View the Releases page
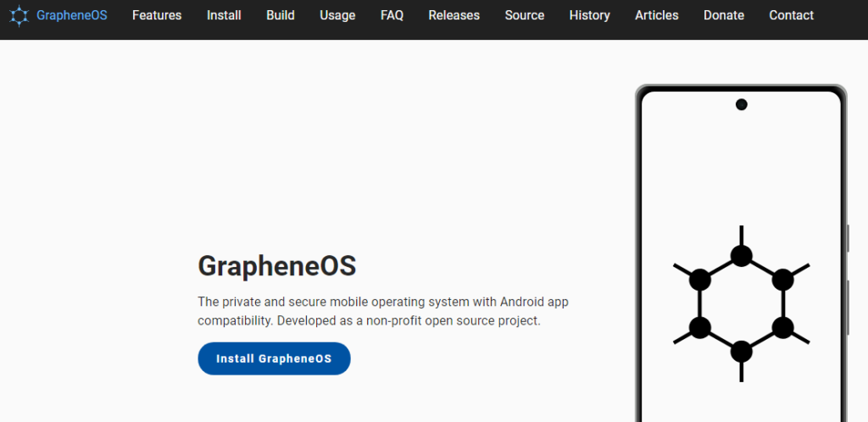Viewport: 868px width, 422px height. coord(454,15)
